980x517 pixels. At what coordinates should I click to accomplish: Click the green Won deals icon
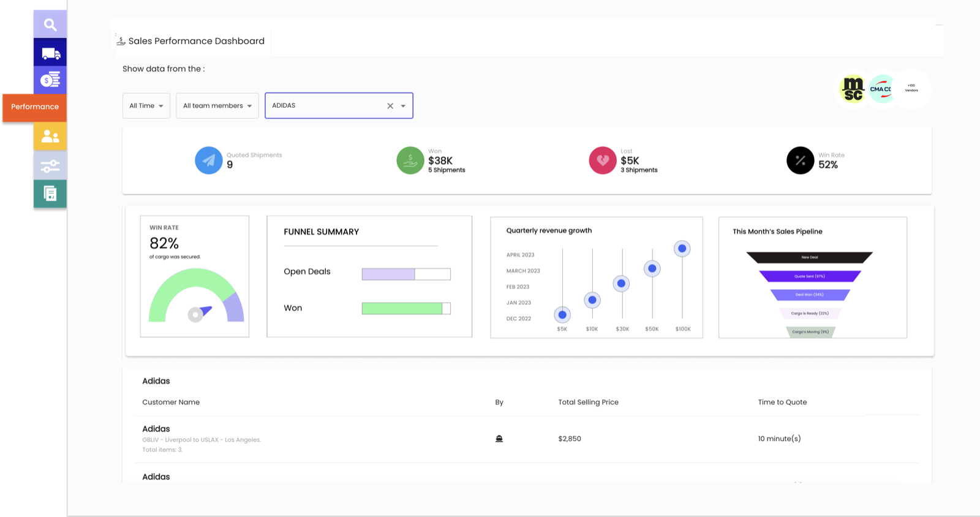tap(410, 160)
